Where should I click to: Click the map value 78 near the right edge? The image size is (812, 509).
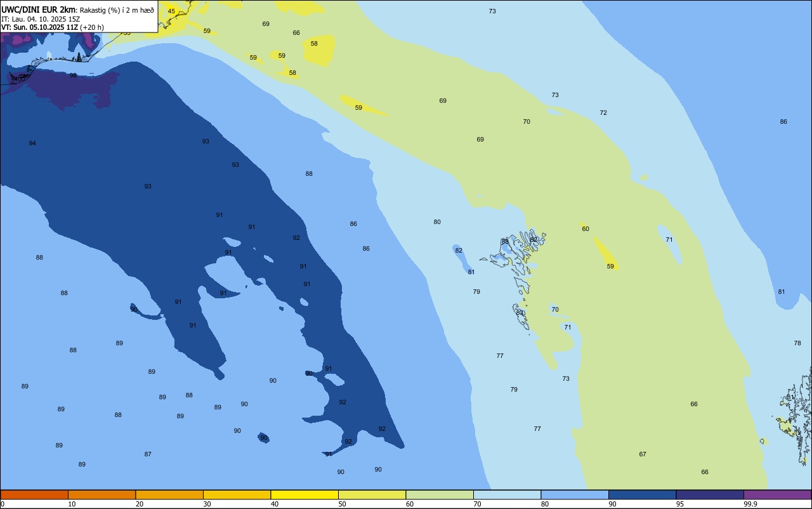(x=797, y=343)
